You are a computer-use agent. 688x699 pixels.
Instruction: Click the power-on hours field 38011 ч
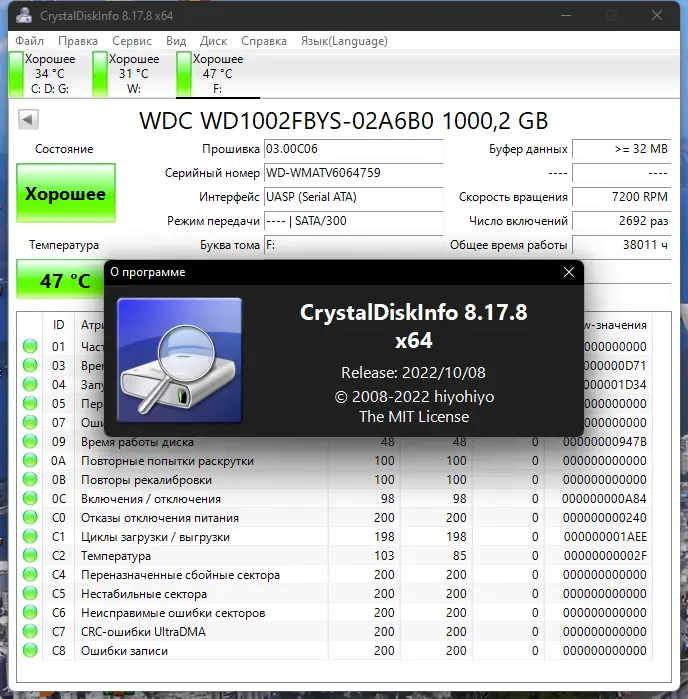pyautogui.click(x=621, y=245)
